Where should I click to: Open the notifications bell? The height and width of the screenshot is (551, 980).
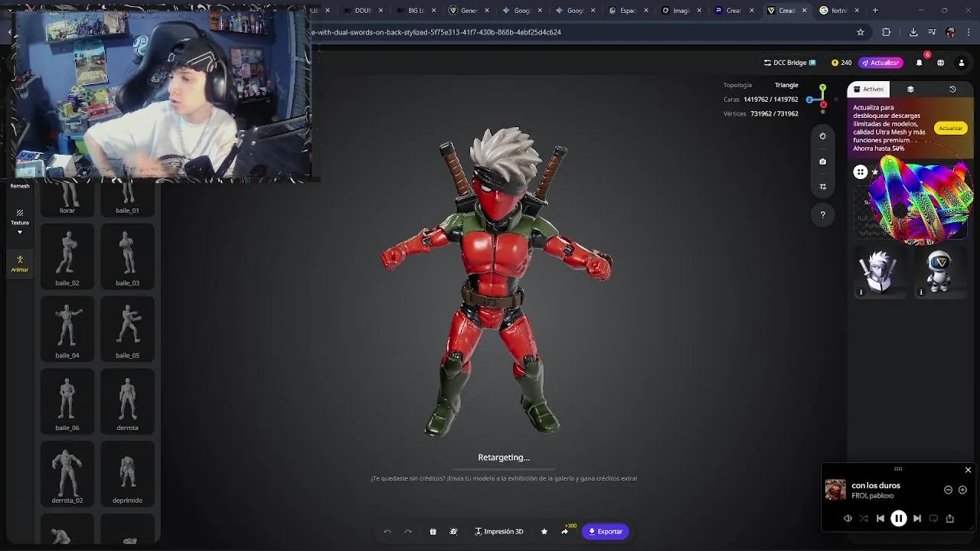pos(920,63)
